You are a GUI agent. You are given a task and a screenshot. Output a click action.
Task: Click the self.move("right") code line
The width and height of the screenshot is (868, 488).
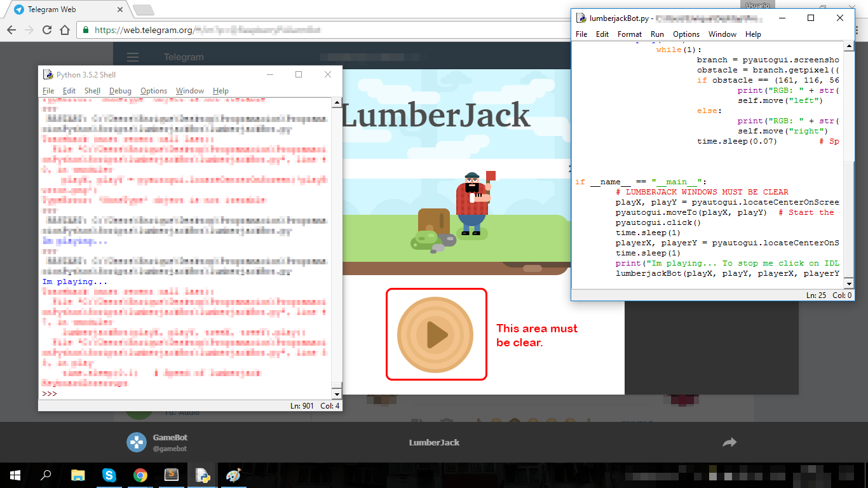[783, 131]
